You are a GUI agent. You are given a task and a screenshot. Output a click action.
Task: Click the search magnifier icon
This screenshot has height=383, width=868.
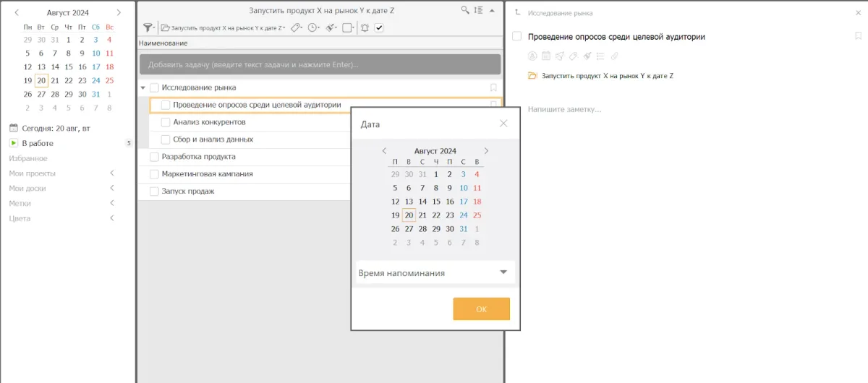pos(465,11)
